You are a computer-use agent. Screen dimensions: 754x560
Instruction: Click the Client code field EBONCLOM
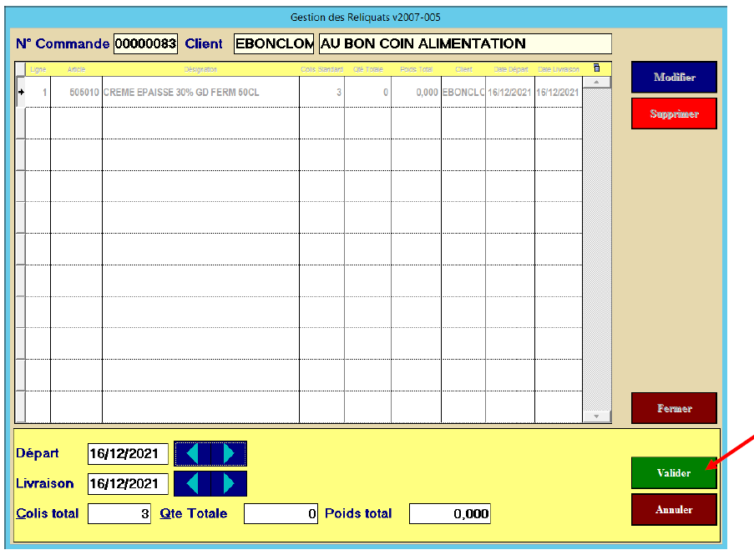pos(274,44)
